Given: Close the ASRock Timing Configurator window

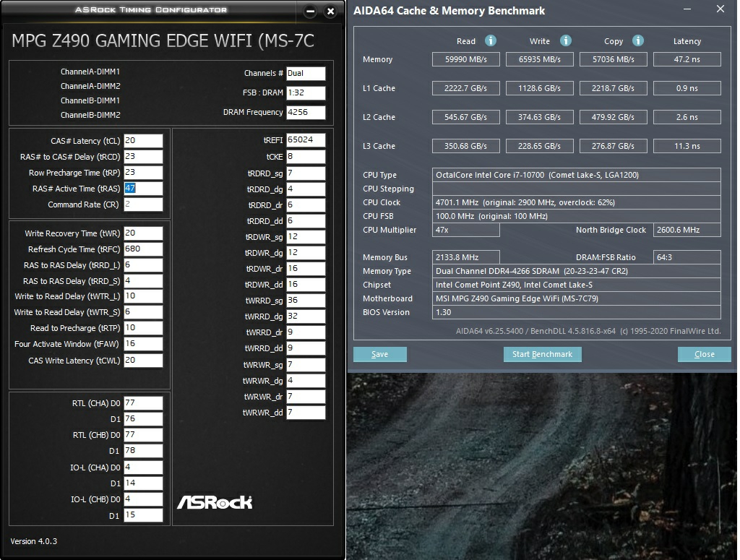Looking at the screenshot, I should pyautogui.click(x=331, y=12).
